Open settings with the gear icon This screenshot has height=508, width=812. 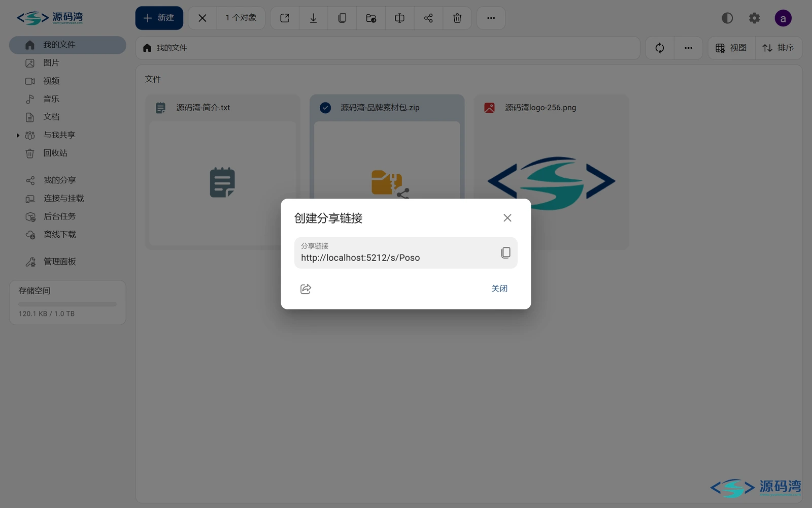pos(755,18)
